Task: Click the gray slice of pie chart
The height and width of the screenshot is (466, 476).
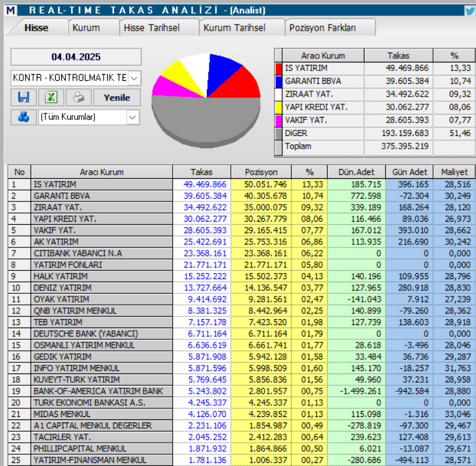Action: point(206,121)
